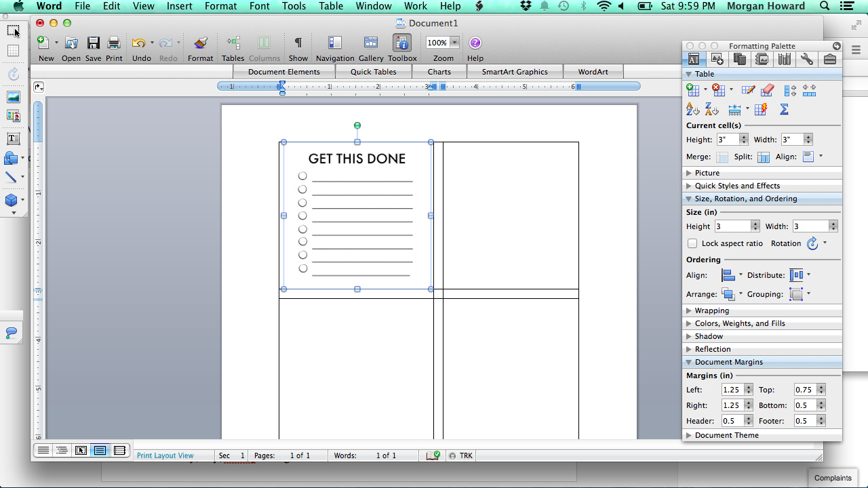Click the spelling check status icon
Image resolution: width=868 pixels, height=488 pixels.
(433, 455)
